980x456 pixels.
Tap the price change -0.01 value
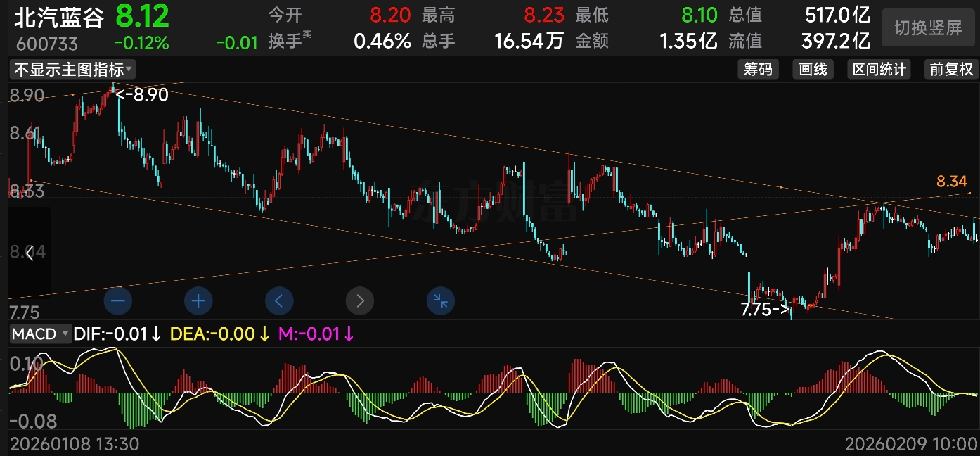click(x=237, y=43)
